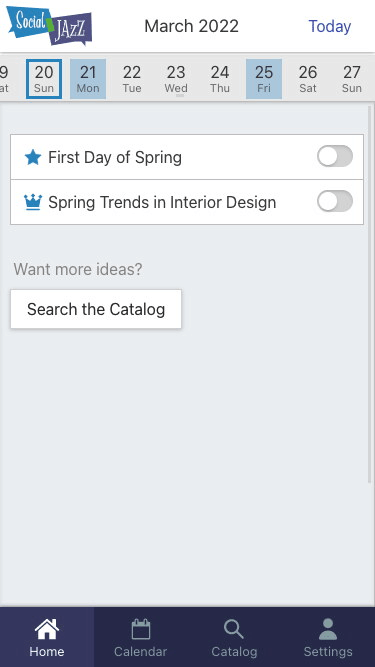375x667 pixels.
Task: Click the vertical scrollbar on the right
Action: (x=369, y=294)
